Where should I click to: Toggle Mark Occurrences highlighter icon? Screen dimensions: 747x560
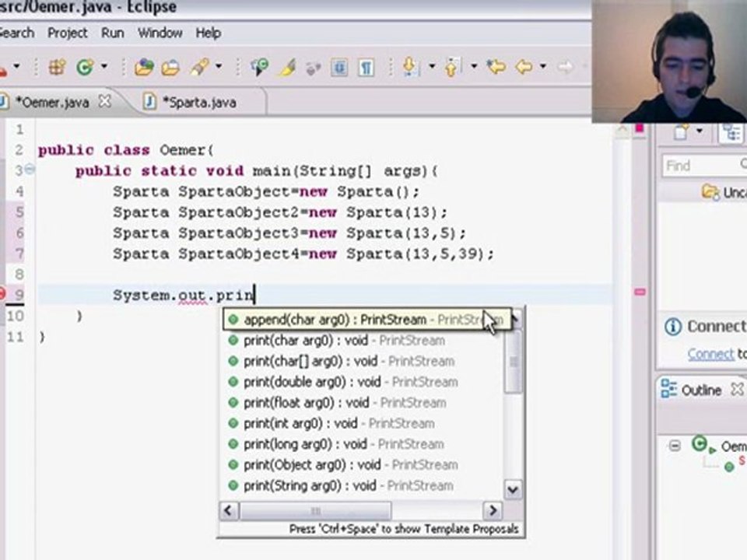click(287, 67)
